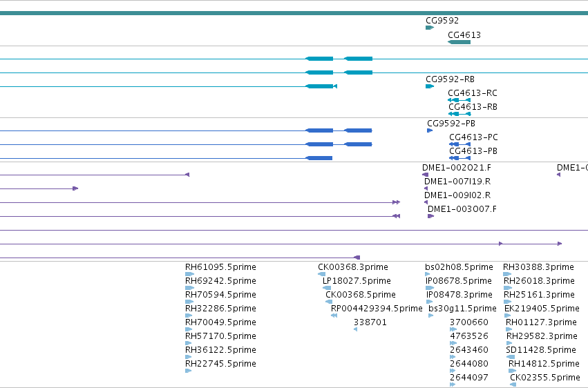
Task: Select the SD11428.5prime EST arrow
Action: (511, 357)
